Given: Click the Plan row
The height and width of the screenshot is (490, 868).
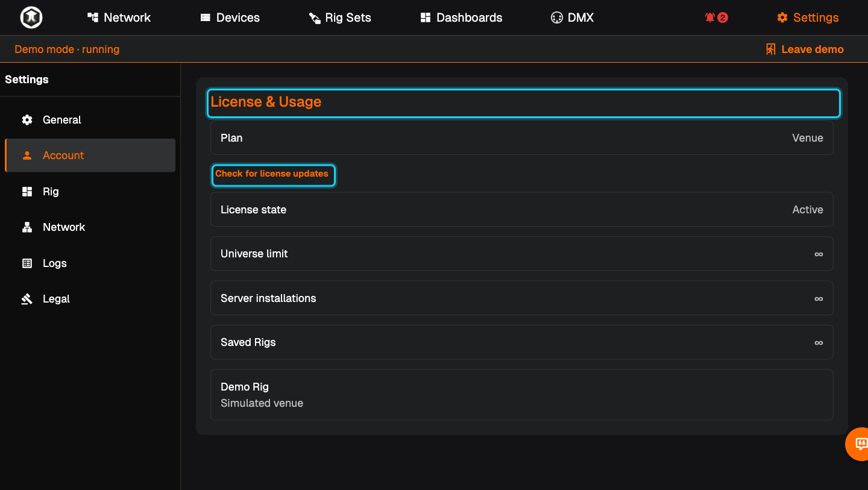Looking at the screenshot, I should coord(522,138).
